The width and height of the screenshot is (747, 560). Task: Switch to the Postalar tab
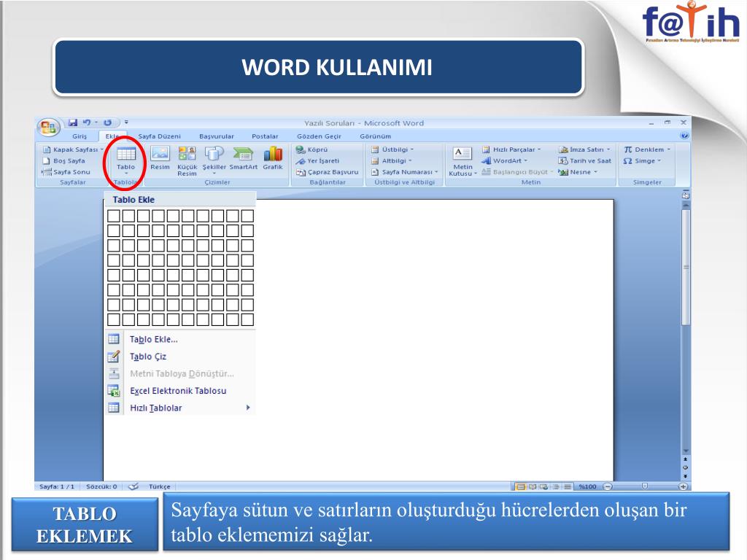point(265,136)
